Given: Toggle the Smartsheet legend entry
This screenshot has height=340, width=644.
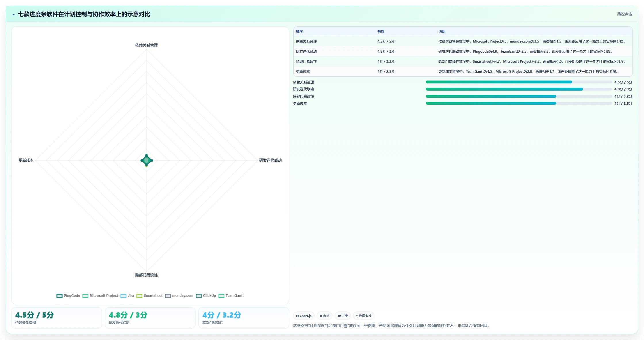Looking at the screenshot, I should pos(149,296).
